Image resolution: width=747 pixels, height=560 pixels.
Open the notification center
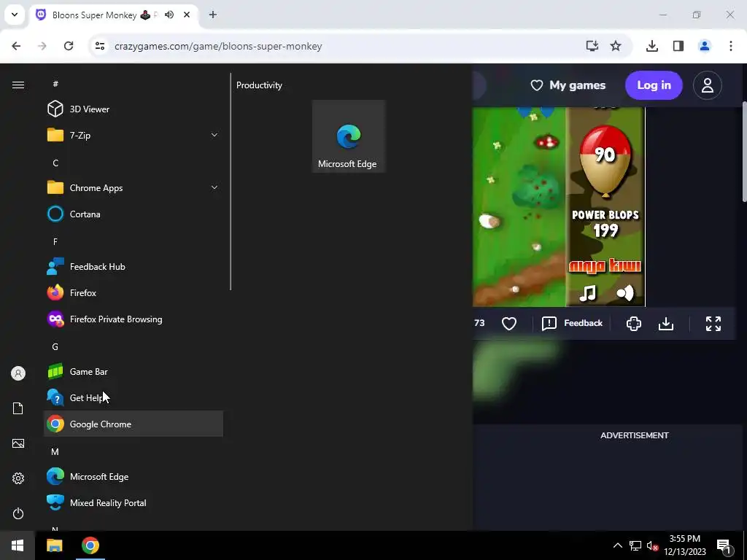(x=724, y=545)
